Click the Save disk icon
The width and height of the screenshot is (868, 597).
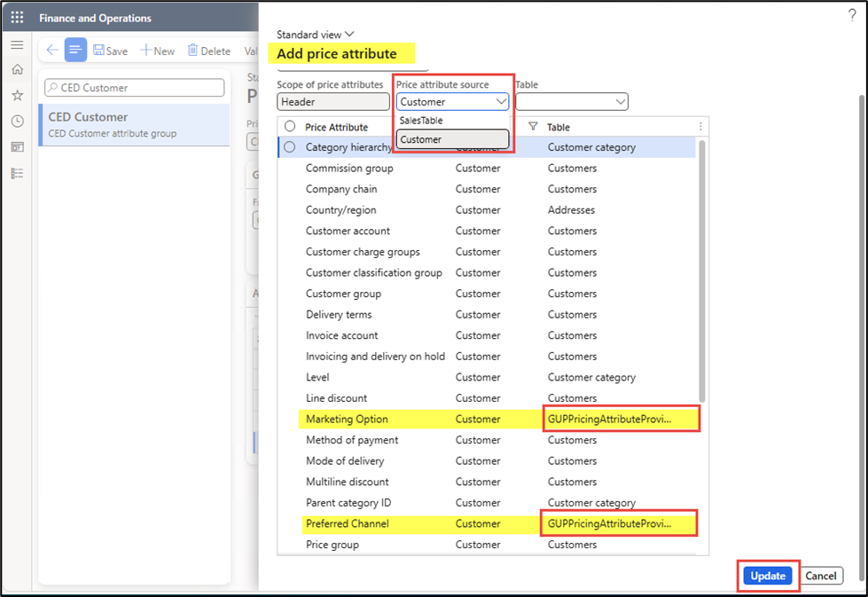pyautogui.click(x=98, y=51)
